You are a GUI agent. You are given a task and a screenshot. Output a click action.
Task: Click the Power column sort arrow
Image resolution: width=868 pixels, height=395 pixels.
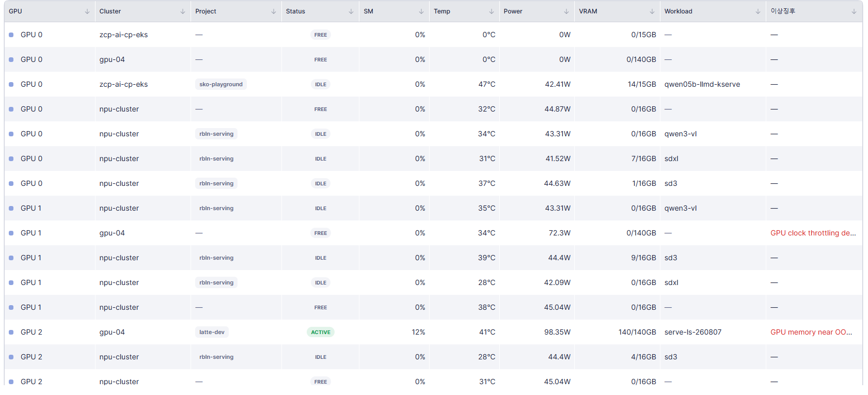tap(566, 11)
